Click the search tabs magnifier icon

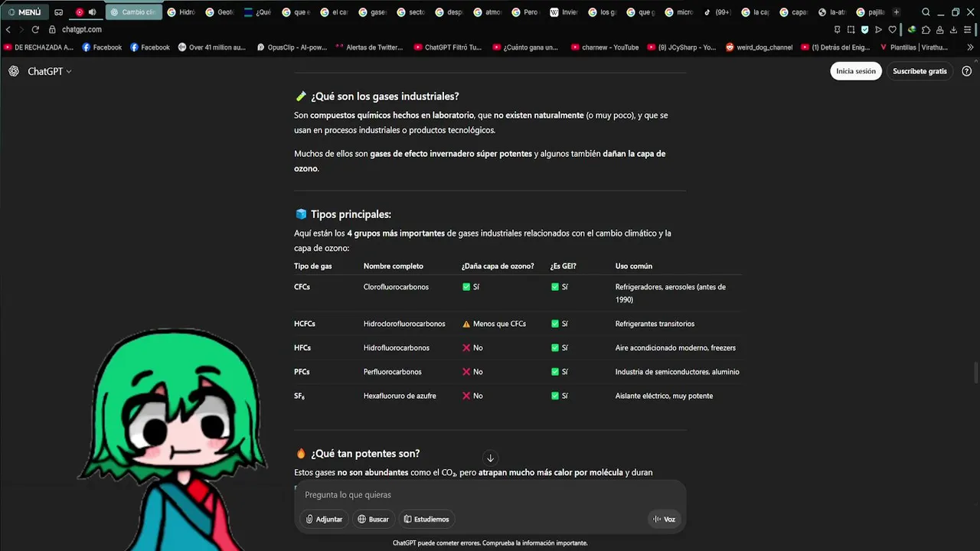[x=926, y=12]
